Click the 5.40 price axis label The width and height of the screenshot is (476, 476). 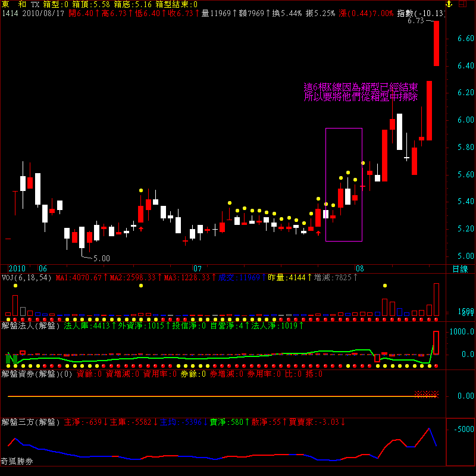click(x=466, y=202)
